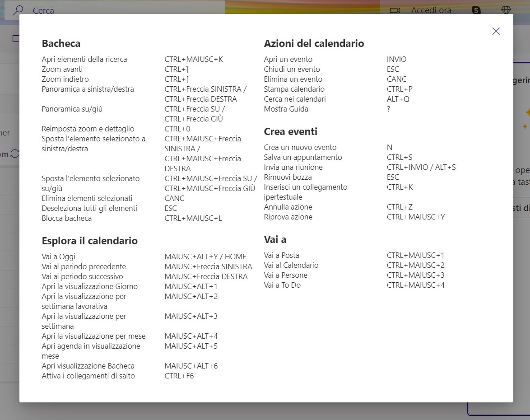Click the 'Zoom indietro' shortcut label
Viewport: 530px width, 420px height.
point(65,79)
